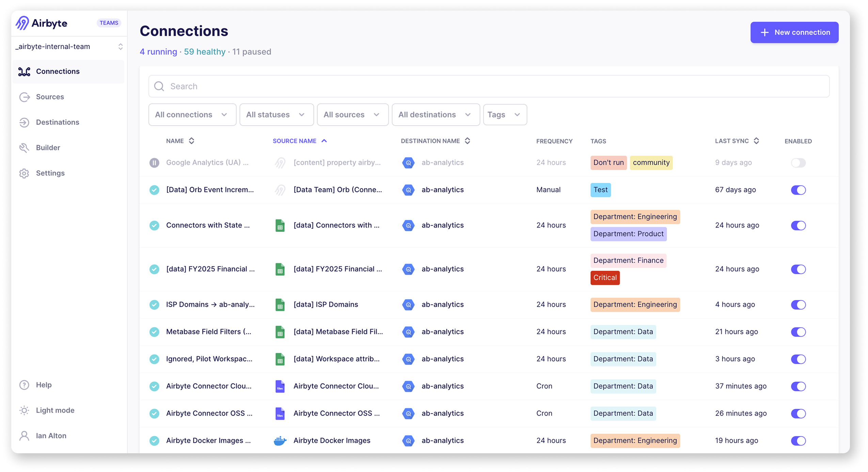Click the New connection button
Image resolution: width=868 pixels, height=472 pixels.
(794, 32)
